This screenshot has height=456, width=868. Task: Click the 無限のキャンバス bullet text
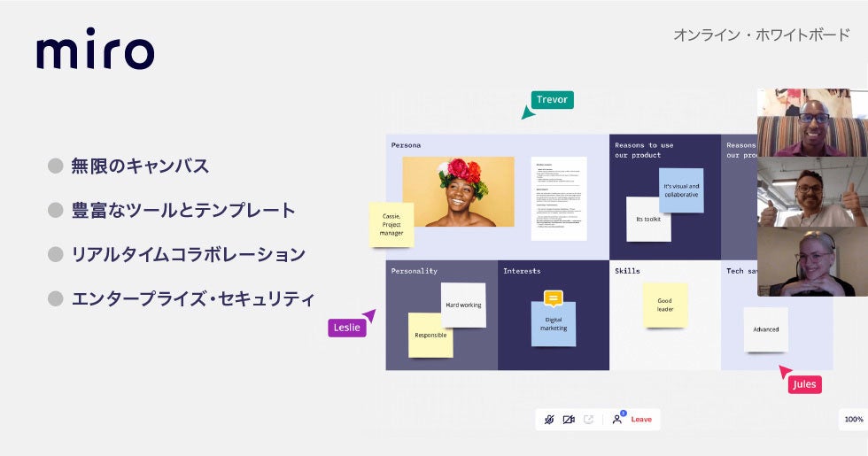[x=140, y=166]
